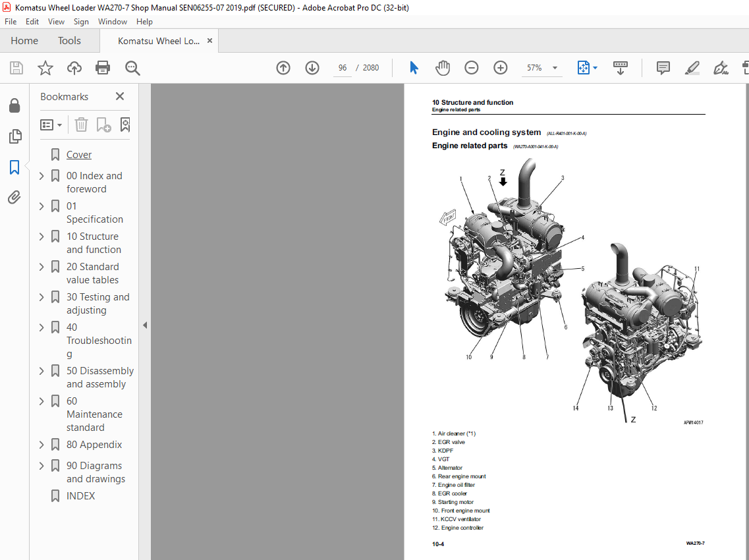Open the security lock panel icon

point(14,105)
